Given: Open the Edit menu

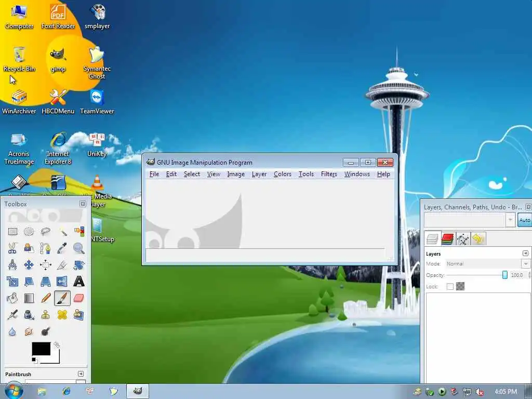Looking at the screenshot, I should (x=171, y=174).
